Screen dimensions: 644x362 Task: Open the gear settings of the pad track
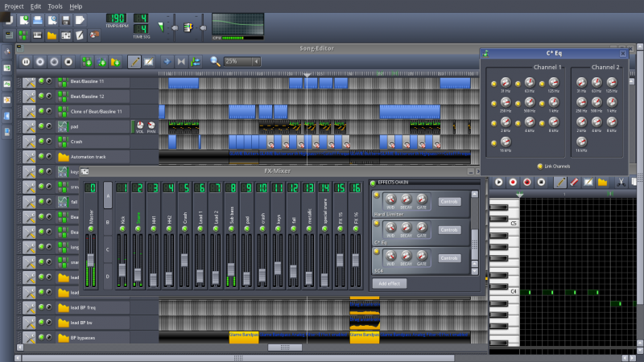pos(29,126)
